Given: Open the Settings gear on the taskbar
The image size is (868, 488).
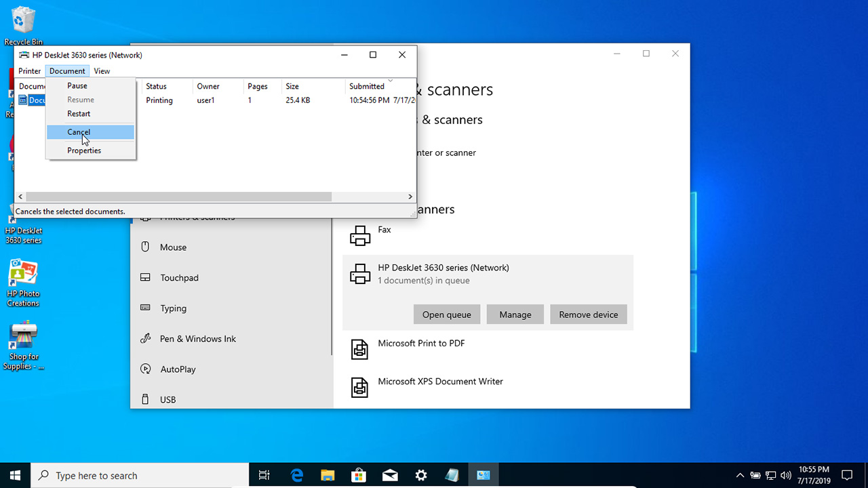Looking at the screenshot, I should click(421, 475).
